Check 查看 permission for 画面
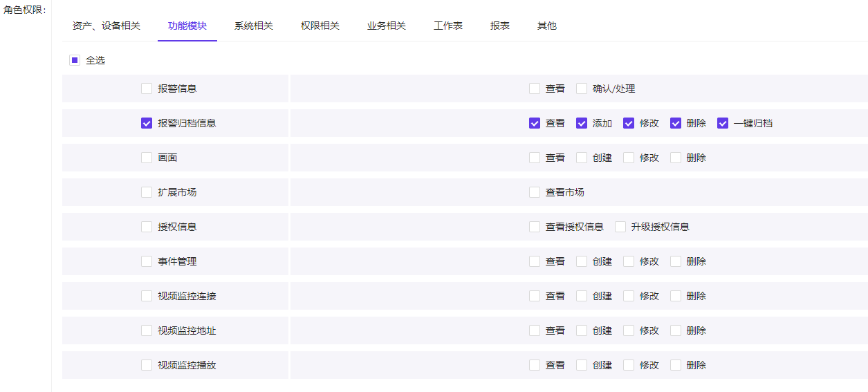Viewport: 868px width, 392px height. pyautogui.click(x=535, y=158)
